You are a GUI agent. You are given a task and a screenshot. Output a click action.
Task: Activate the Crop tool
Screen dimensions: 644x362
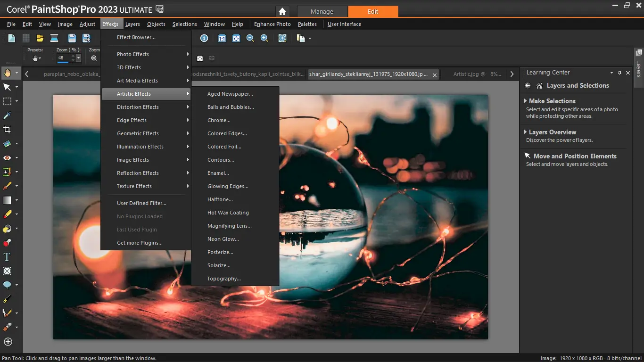8,129
